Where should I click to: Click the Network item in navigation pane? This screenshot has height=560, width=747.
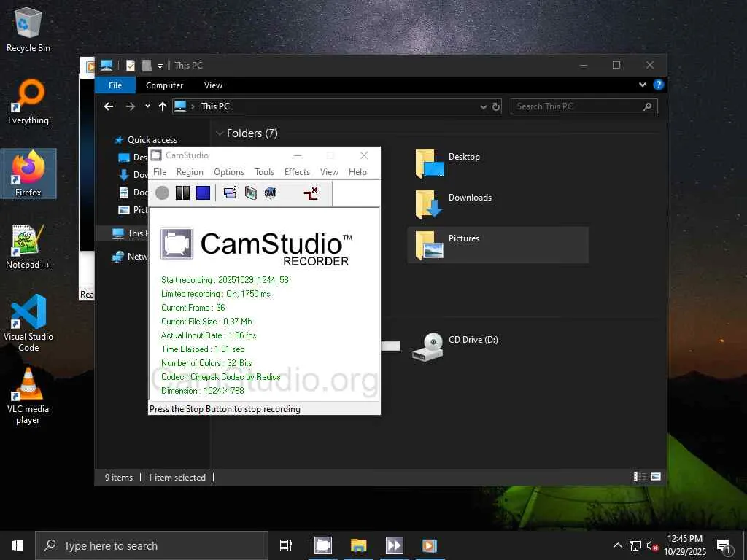[131, 257]
